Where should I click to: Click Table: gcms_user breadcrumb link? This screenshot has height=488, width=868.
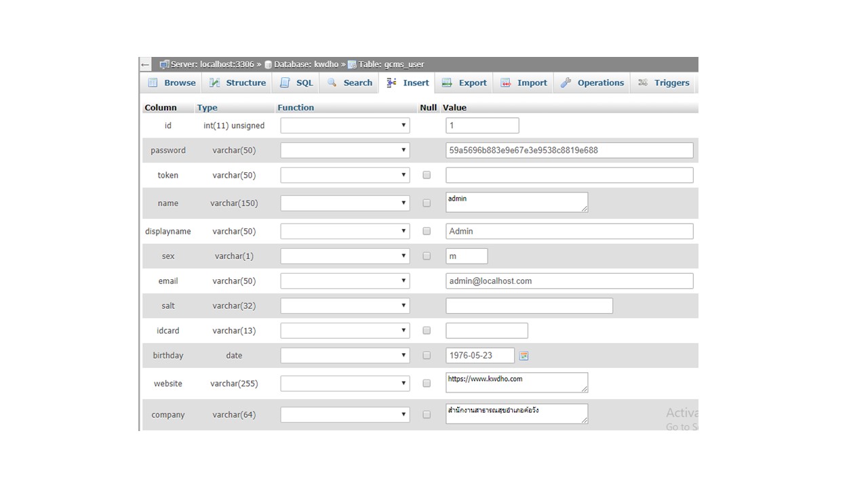click(391, 64)
